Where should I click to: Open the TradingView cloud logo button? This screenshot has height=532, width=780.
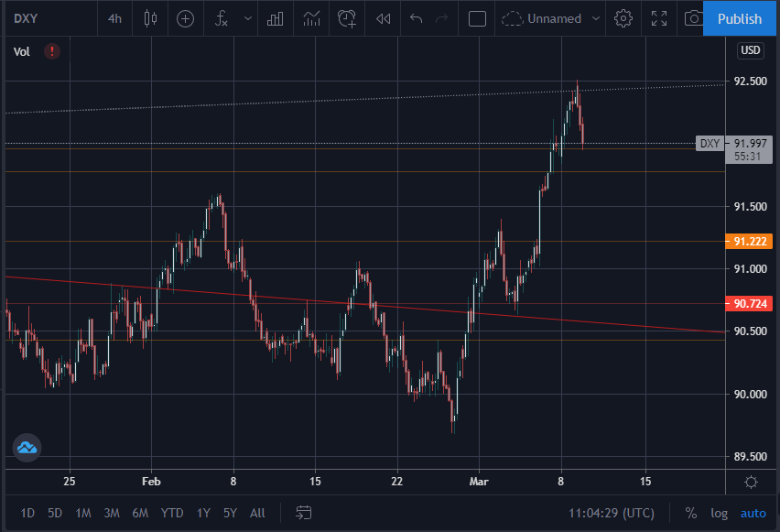(x=27, y=448)
